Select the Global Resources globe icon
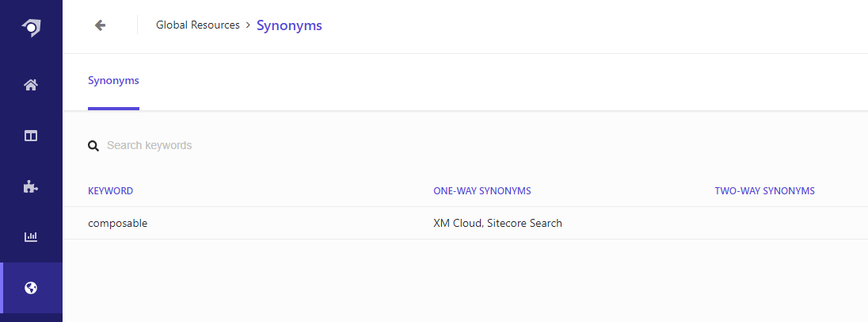The height and width of the screenshot is (322, 868). [31, 288]
